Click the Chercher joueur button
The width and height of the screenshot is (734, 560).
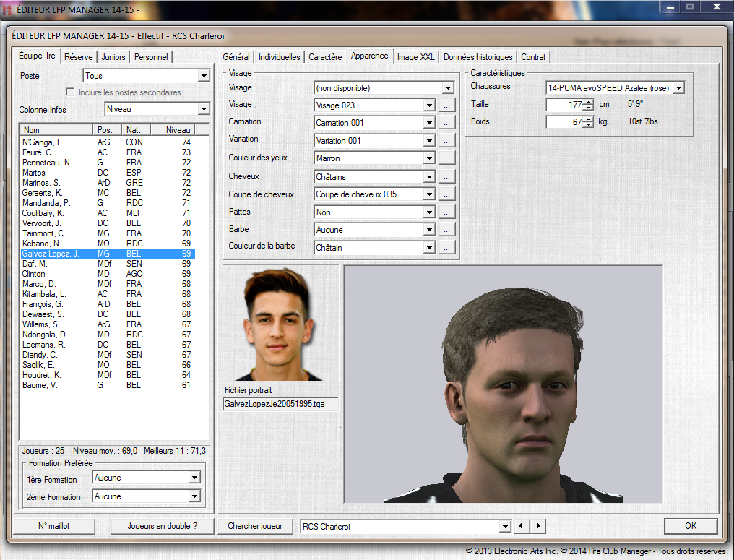(x=255, y=526)
